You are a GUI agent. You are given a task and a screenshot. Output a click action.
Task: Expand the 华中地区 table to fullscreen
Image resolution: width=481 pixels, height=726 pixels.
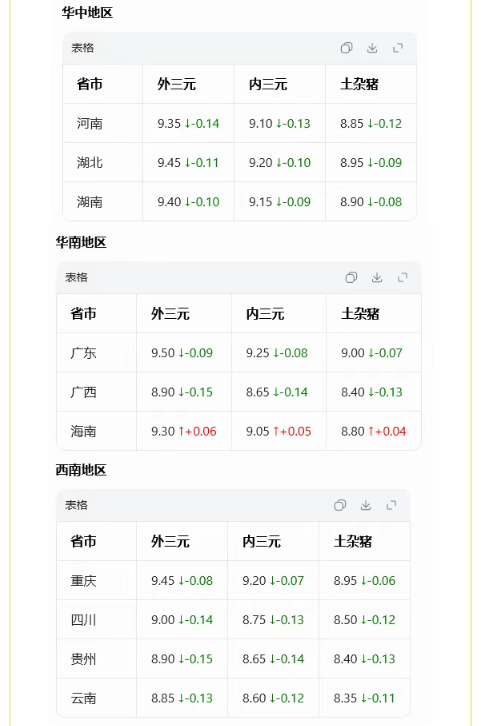click(x=398, y=48)
